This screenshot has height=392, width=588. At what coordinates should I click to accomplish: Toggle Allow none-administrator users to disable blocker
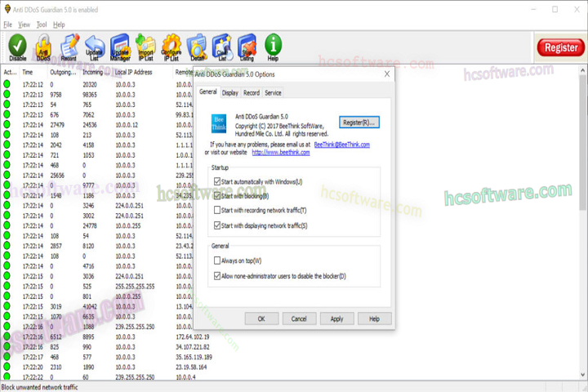[216, 276]
